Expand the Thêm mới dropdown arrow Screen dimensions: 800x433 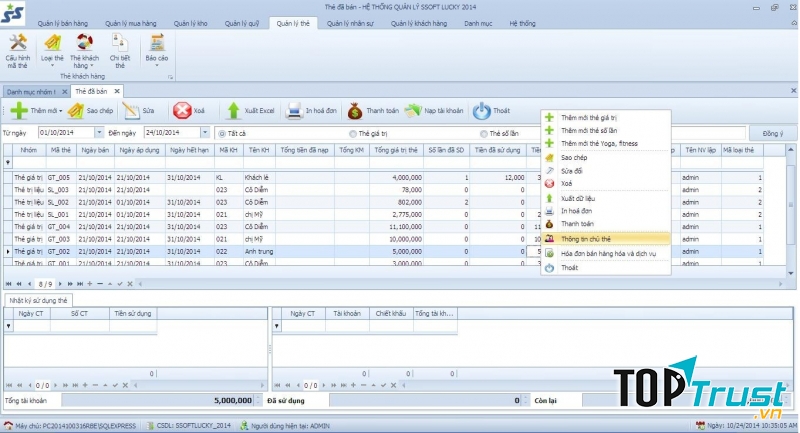pyautogui.click(x=60, y=111)
